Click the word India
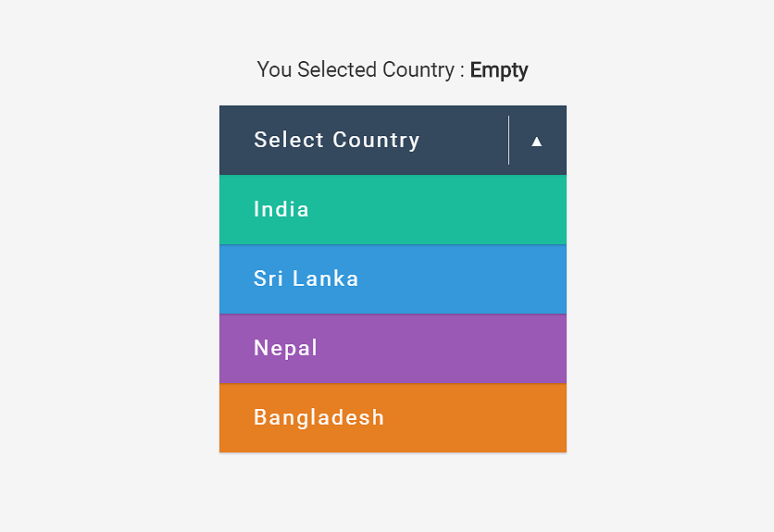 coord(281,209)
